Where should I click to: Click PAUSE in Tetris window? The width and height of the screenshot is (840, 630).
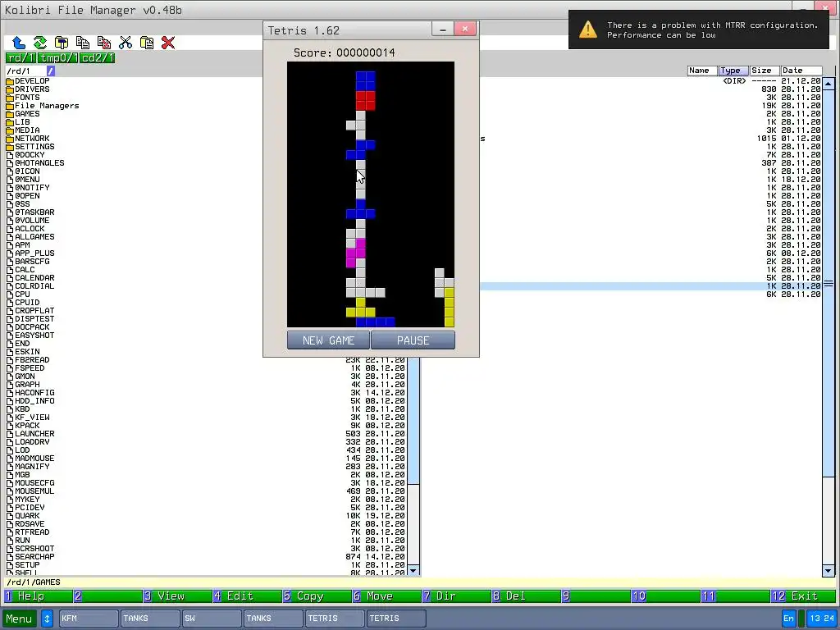pyautogui.click(x=413, y=340)
